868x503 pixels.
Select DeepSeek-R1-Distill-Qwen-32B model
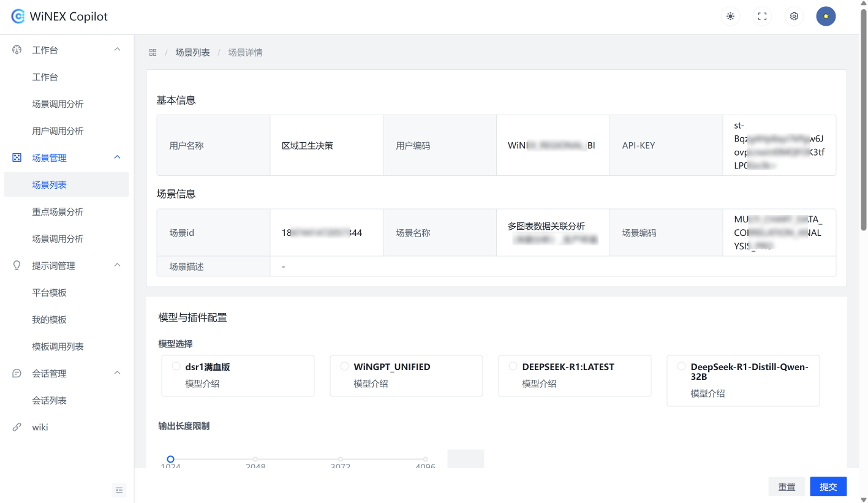click(681, 366)
